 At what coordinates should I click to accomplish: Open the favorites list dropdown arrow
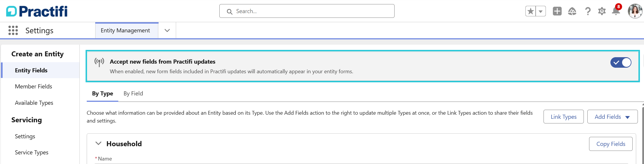coord(541,11)
